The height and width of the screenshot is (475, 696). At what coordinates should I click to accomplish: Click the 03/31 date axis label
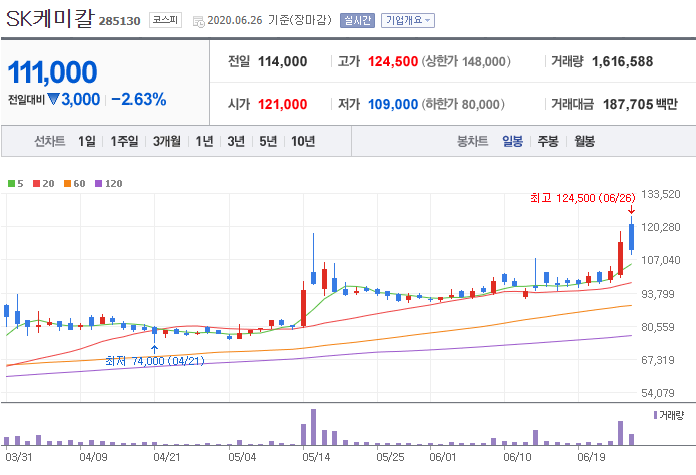pos(19,457)
